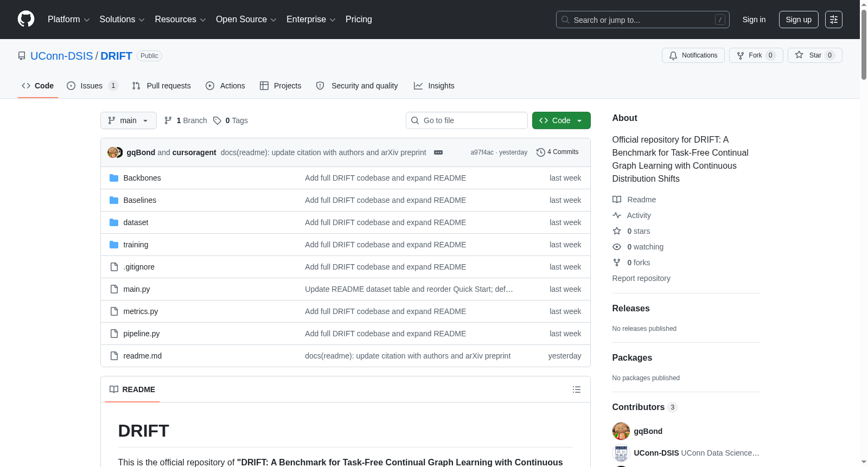Screen dimensions: 868x467
Task: Open the Packages section heading
Action: point(632,357)
